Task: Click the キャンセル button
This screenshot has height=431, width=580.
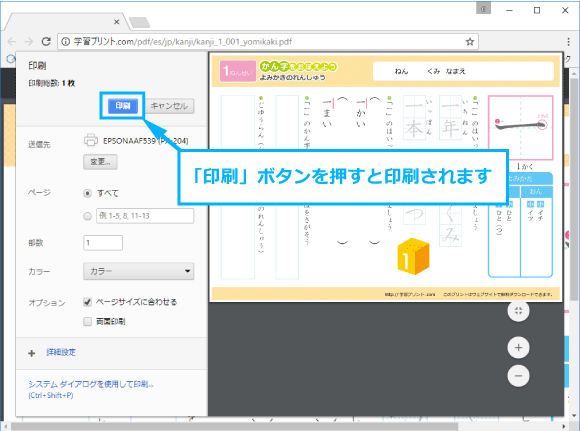Action: tap(169, 106)
